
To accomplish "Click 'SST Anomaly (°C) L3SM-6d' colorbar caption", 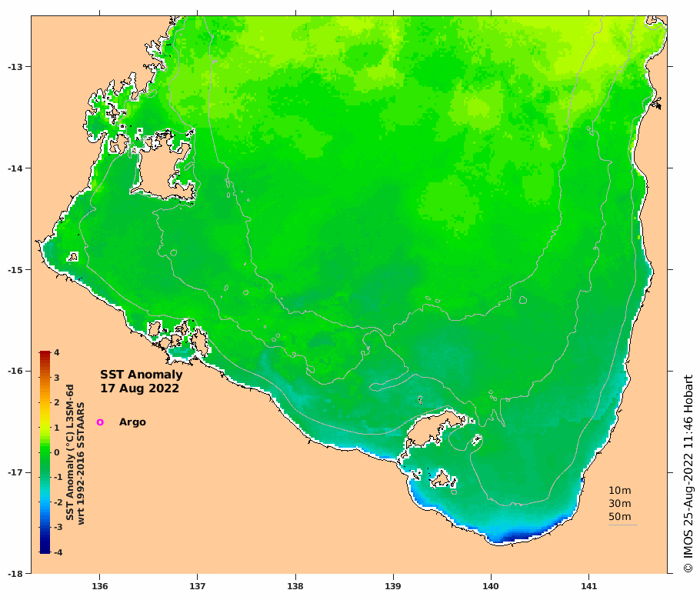I will click(70, 452).
